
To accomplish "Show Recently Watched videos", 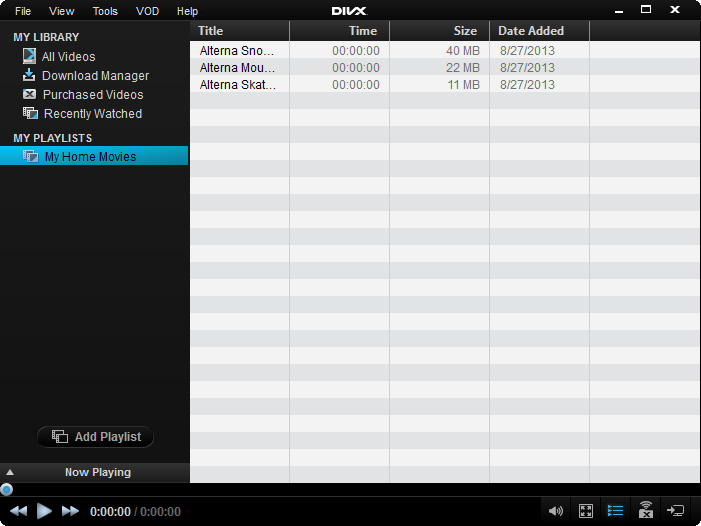I will pyautogui.click(x=93, y=114).
